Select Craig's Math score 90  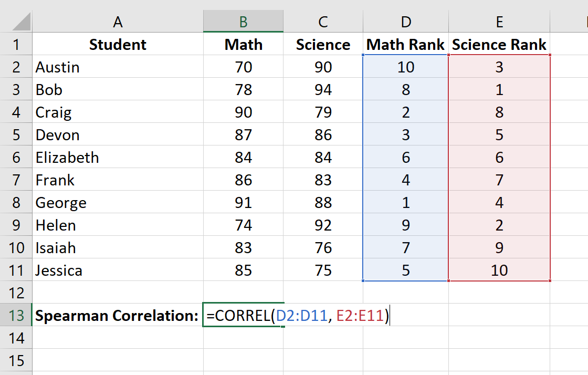[x=244, y=112]
